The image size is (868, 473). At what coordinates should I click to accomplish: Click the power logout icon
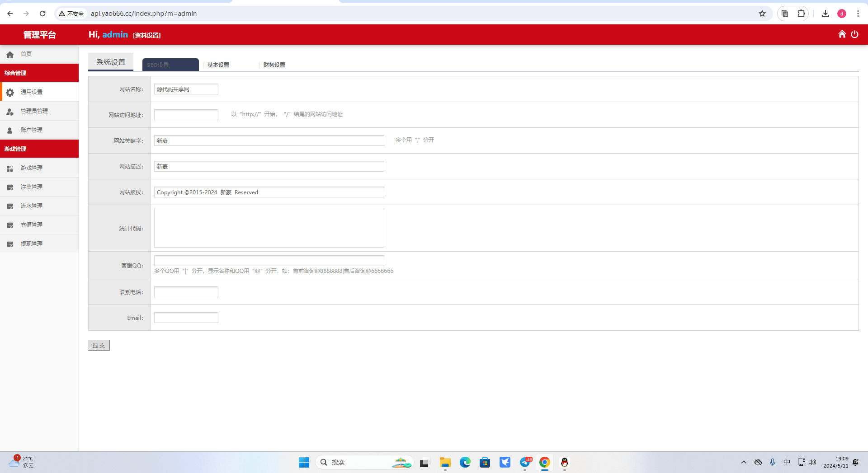(x=854, y=34)
